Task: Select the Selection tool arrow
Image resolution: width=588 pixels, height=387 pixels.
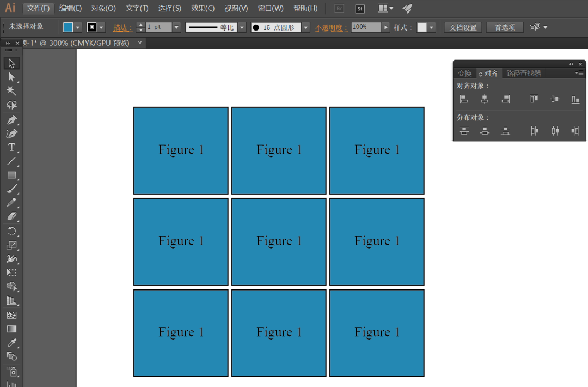Action: pos(11,63)
